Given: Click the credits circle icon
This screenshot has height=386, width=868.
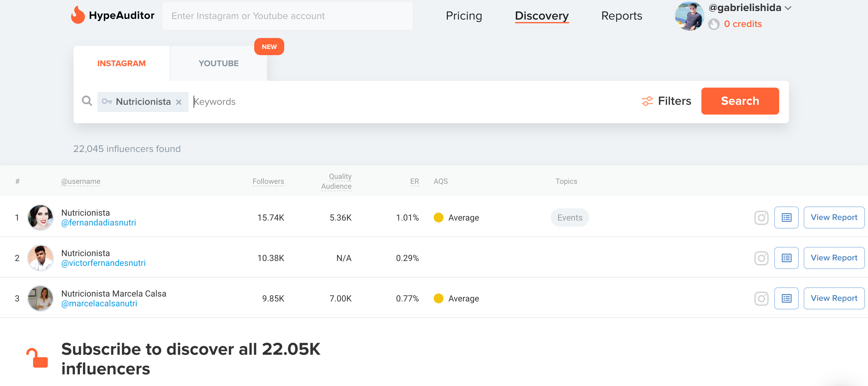Looking at the screenshot, I should coord(714,24).
